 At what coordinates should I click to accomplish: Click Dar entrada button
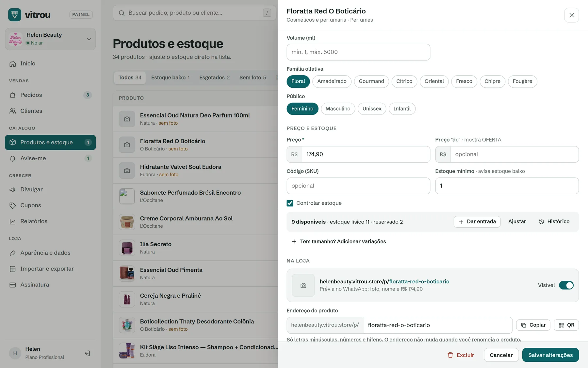477,222
